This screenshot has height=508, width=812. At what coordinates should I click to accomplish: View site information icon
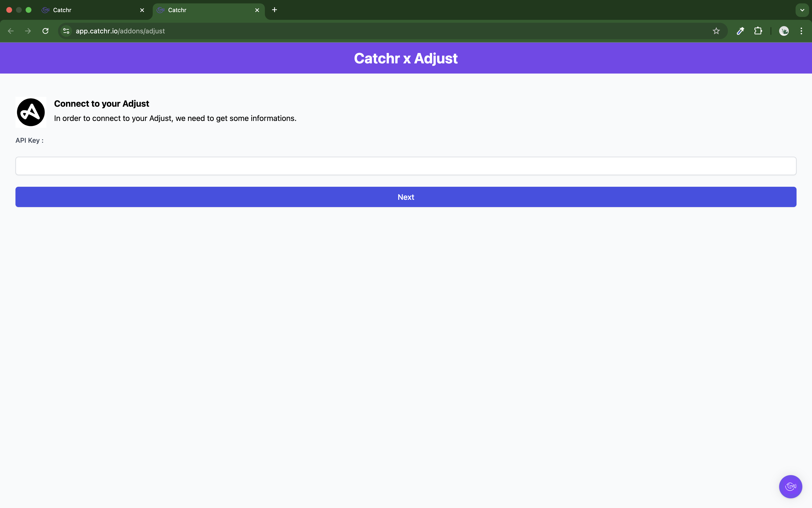(66, 31)
